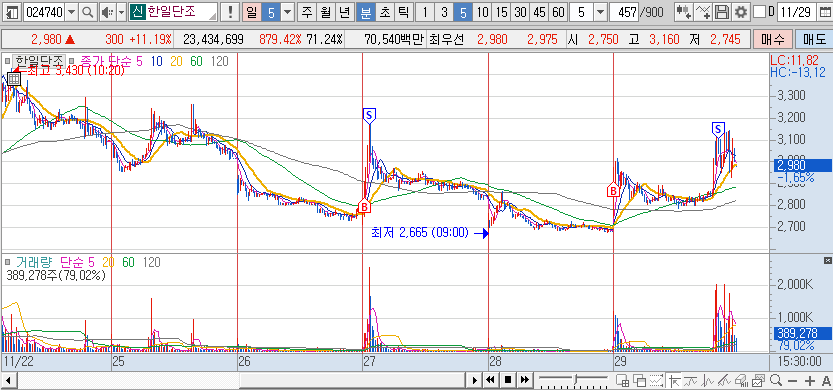The image size is (833, 390).
Task: Open stock code 024740 dropdown arrow
Action: pos(72,12)
